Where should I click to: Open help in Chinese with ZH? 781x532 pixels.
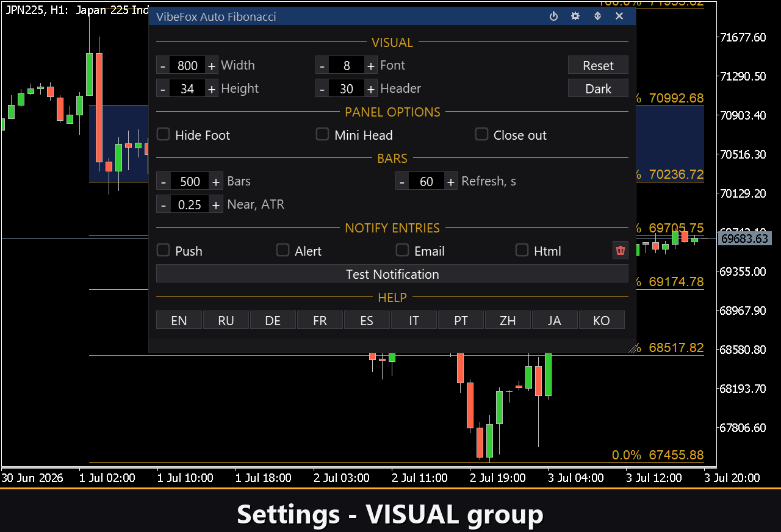click(508, 320)
